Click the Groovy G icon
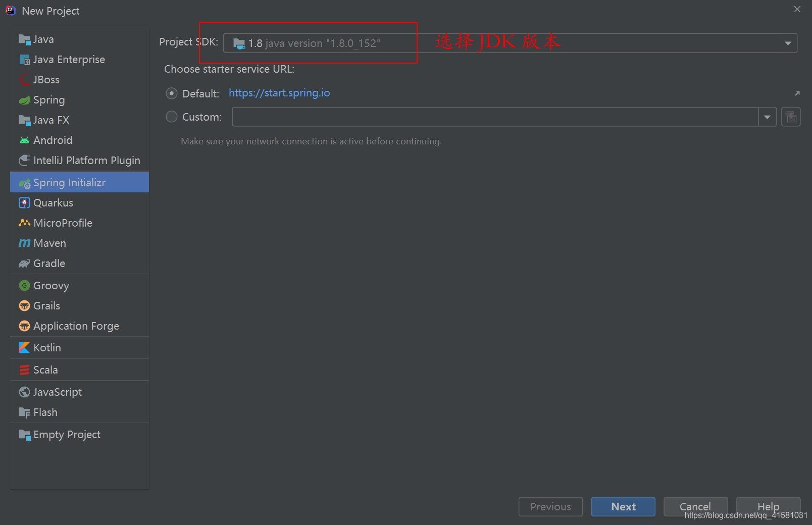 point(24,286)
